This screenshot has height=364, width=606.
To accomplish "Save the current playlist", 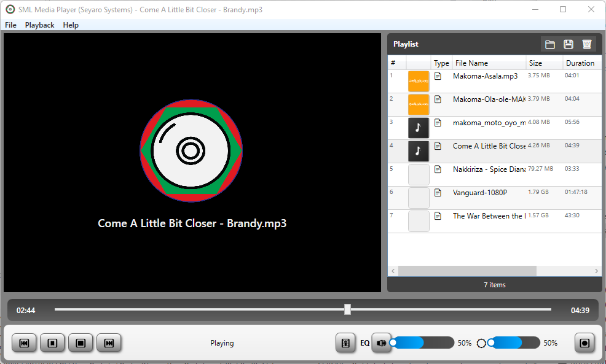I will 568,44.
